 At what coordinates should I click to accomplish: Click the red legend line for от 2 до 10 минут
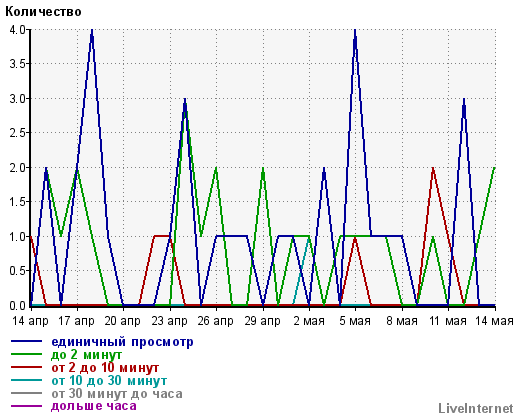(27, 367)
